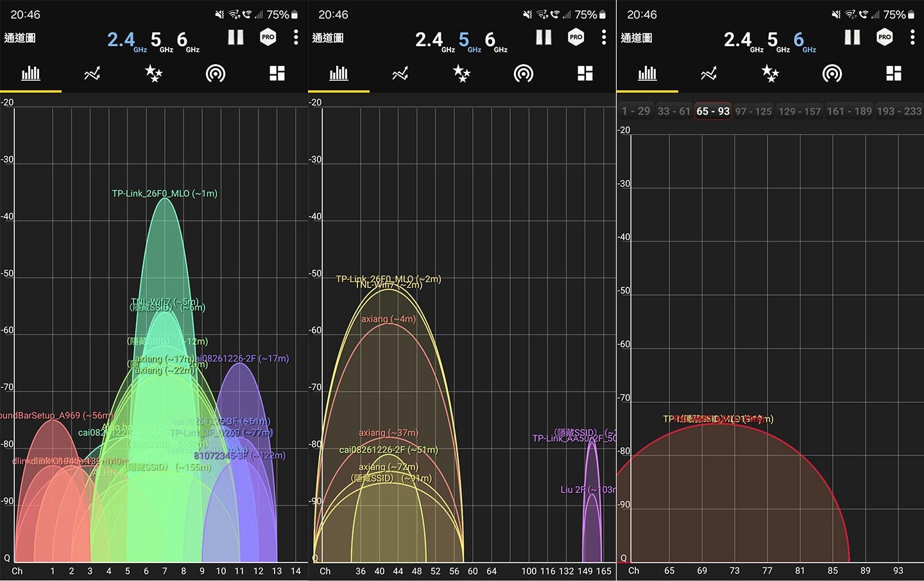The width and height of the screenshot is (924, 581).
Task: Choose the 193 - 233 channel range
Action: tap(899, 112)
